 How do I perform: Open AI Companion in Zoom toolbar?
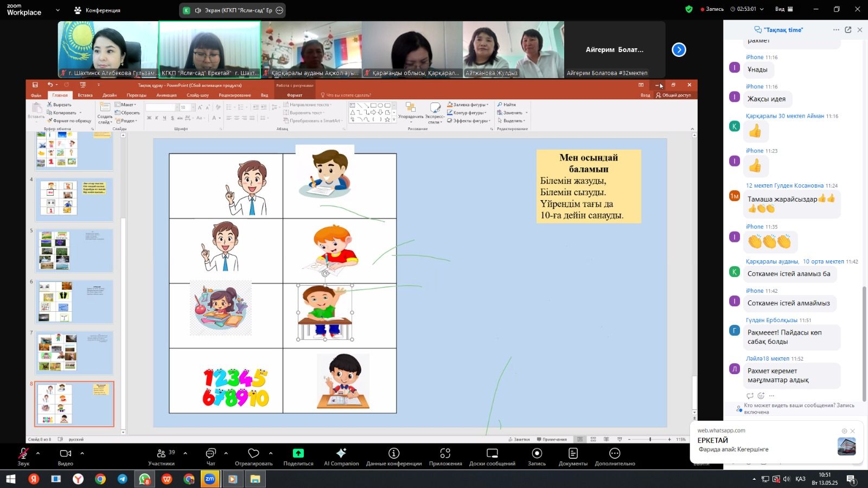[x=341, y=454]
